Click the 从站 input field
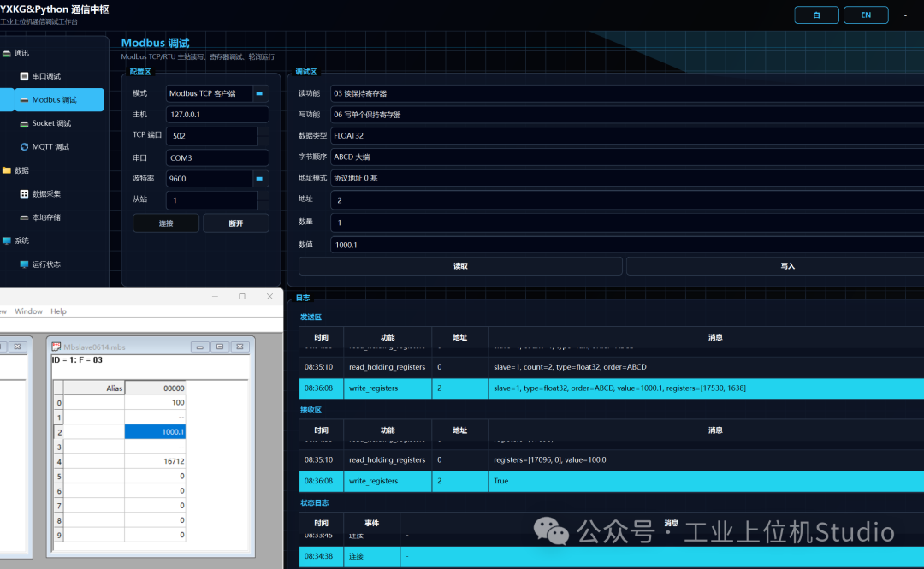 (x=211, y=200)
